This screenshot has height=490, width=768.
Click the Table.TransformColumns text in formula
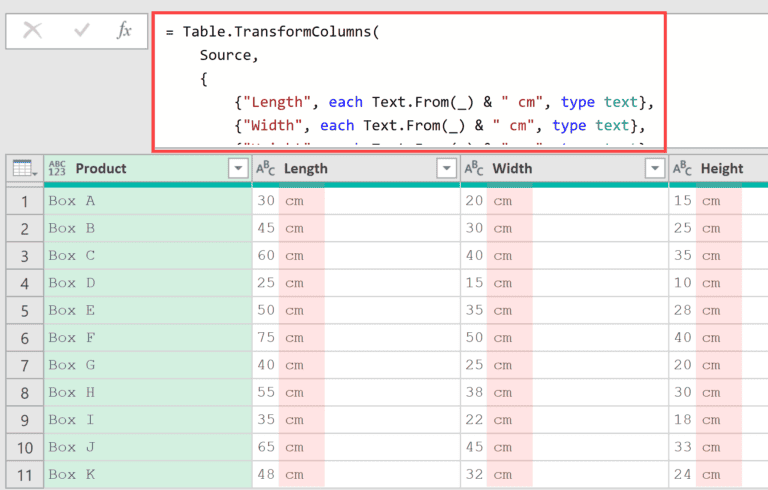tap(277, 32)
